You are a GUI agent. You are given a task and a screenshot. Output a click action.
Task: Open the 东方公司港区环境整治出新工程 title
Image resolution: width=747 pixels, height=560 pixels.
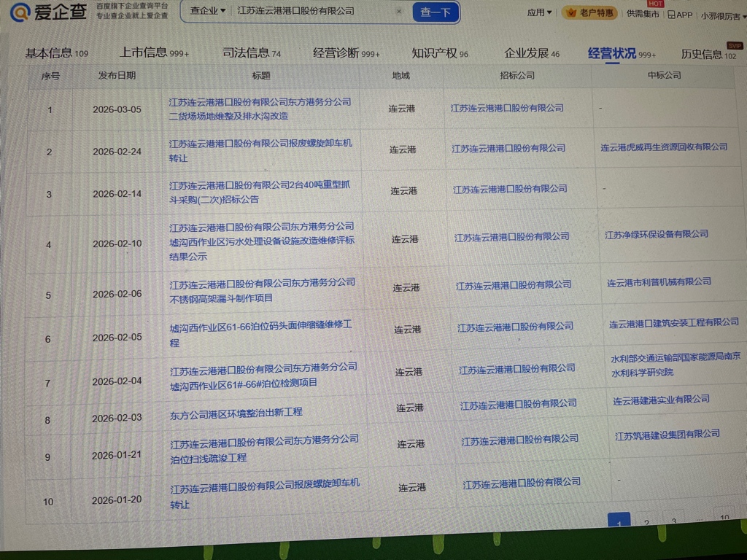[236, 413]
